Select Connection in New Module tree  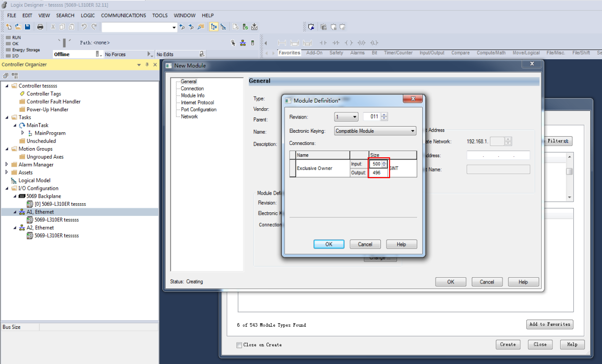pos(192,88)
